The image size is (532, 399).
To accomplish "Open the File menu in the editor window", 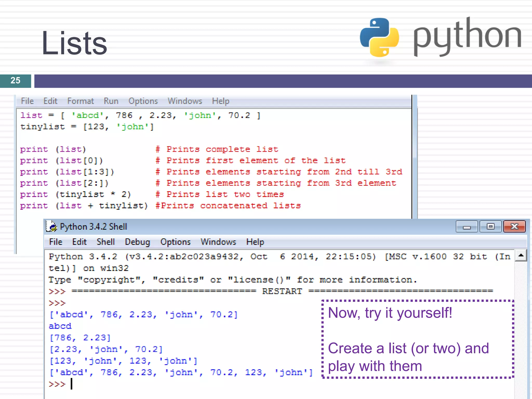I will click(27, 101).
